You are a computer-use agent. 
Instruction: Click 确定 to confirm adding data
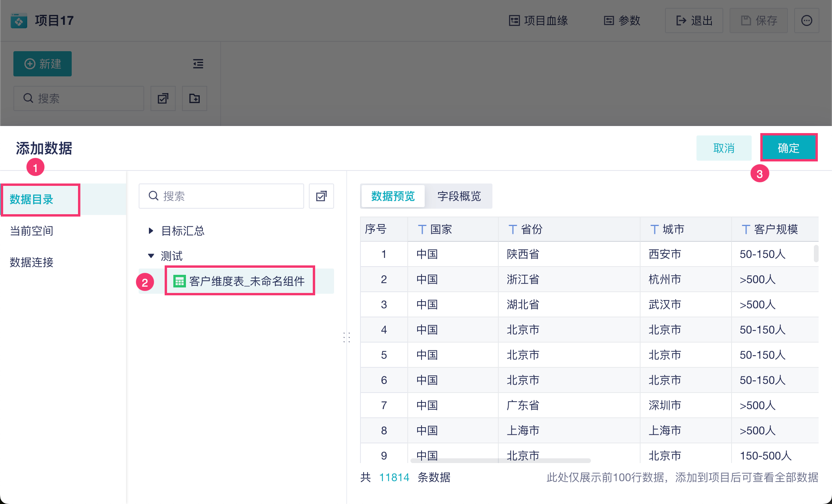click(788, 148)
